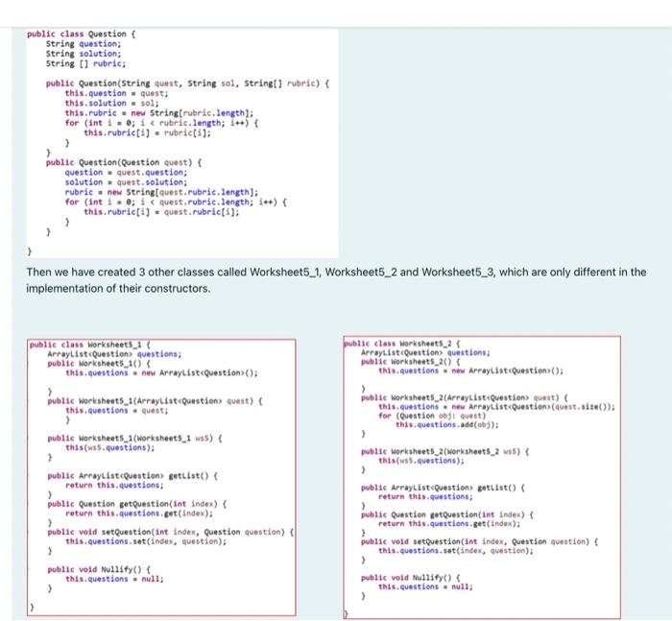Click the getList() method signature in Worksheet5_2
This screenshot has width=672, height=621.
443,488
